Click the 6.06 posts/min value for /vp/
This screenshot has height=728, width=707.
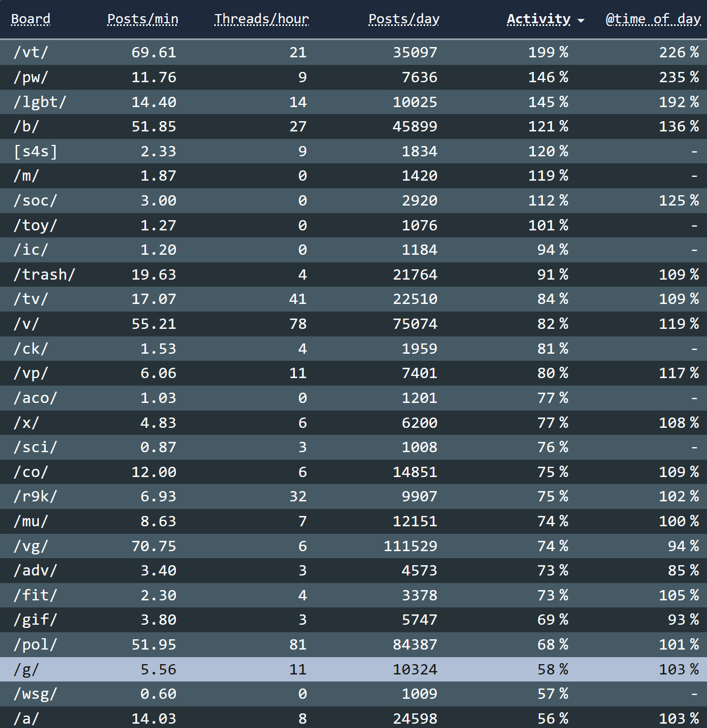tap(158, 373)
